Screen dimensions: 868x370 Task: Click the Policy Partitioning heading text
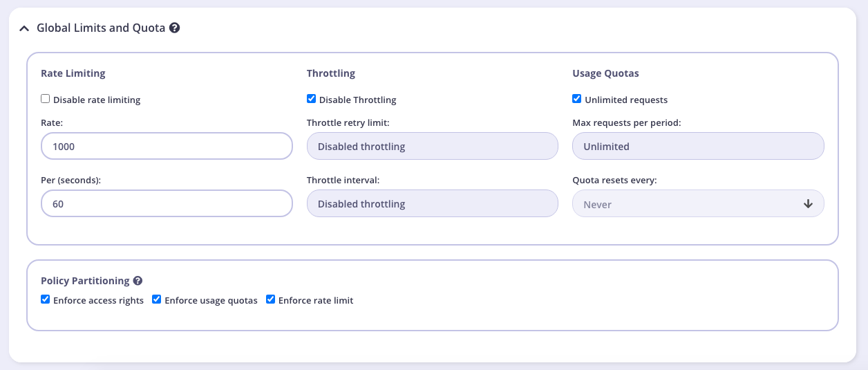click(x=85, y=281)
